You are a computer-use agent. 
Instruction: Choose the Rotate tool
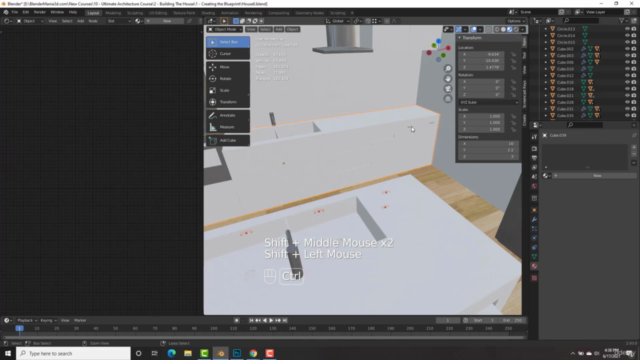(228, 78)
